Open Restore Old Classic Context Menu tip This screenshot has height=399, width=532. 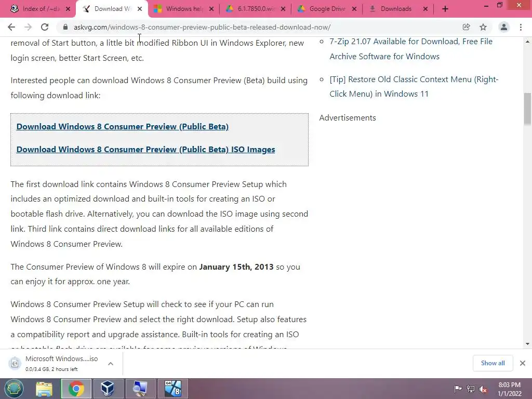tap(414, 87)
